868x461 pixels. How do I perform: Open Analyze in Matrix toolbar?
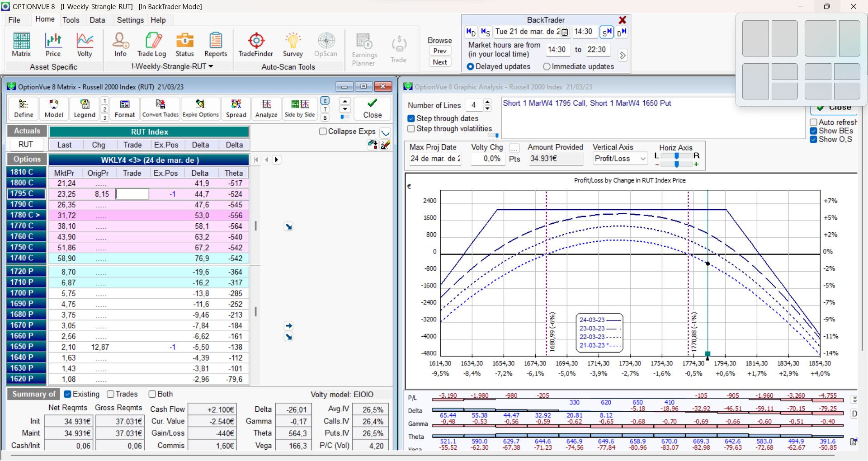point(266,108)
